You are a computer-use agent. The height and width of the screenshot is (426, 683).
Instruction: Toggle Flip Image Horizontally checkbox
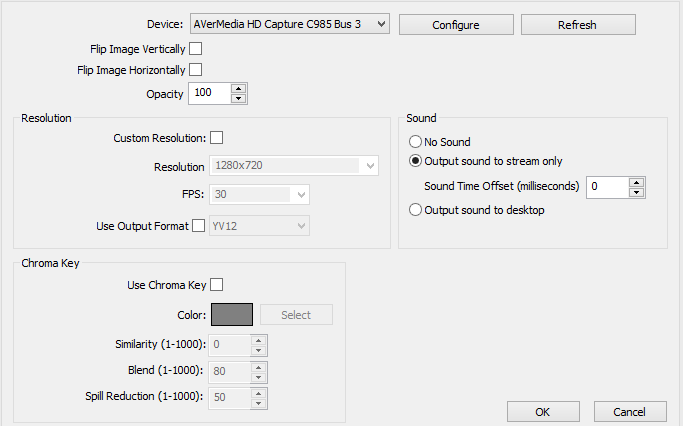tap(195, 70)
